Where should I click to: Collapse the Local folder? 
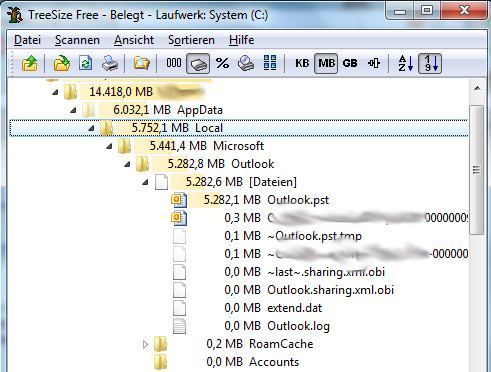(x=91, y=128)
